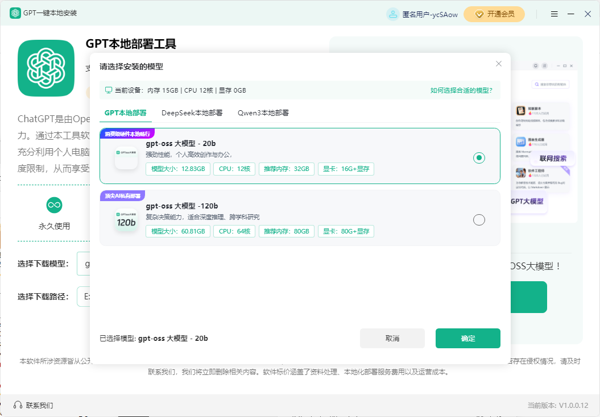The height and width of the screenshot is (417, 600).
Task: Click the gpt-oss 120b model thumbnail icon
Action: click(x=126, y=219)
